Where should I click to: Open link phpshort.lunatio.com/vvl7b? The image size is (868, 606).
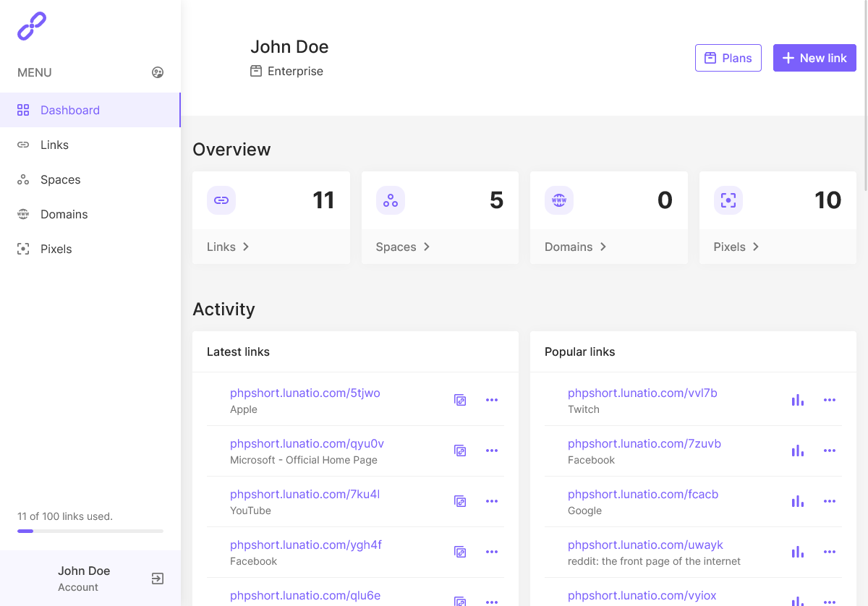[642, 393]
